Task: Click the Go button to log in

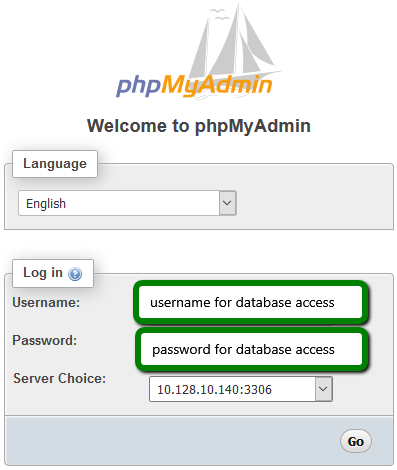Action: tap(356, 441)
